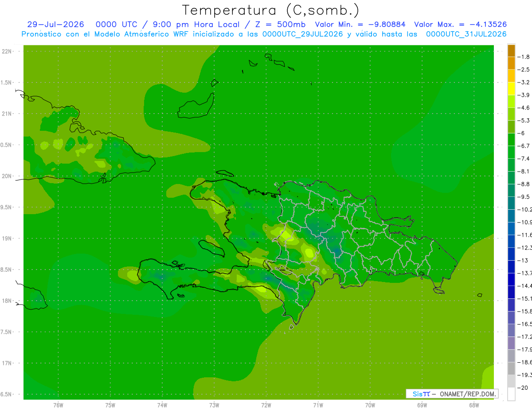The height and width of the screenshot is (411, 532).
Task: Select the 'Valor Min. = -9.80884' text
Action: pos(360,24)
